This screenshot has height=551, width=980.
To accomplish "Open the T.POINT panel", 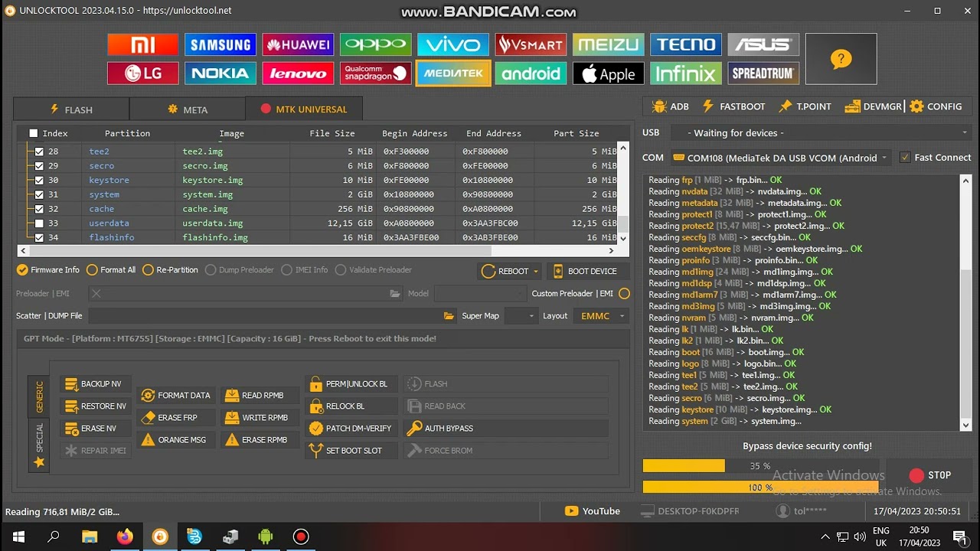I will [805, 106].
